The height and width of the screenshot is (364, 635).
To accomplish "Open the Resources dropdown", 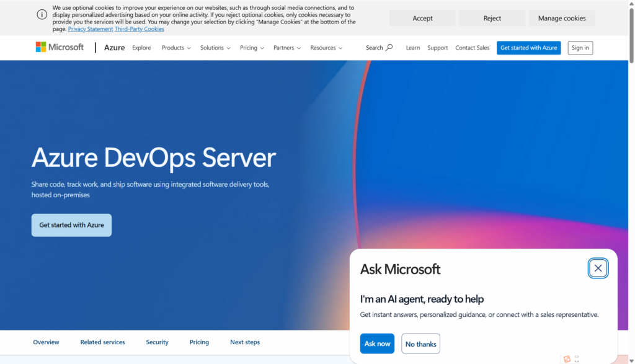I will [x=326, y=48].
